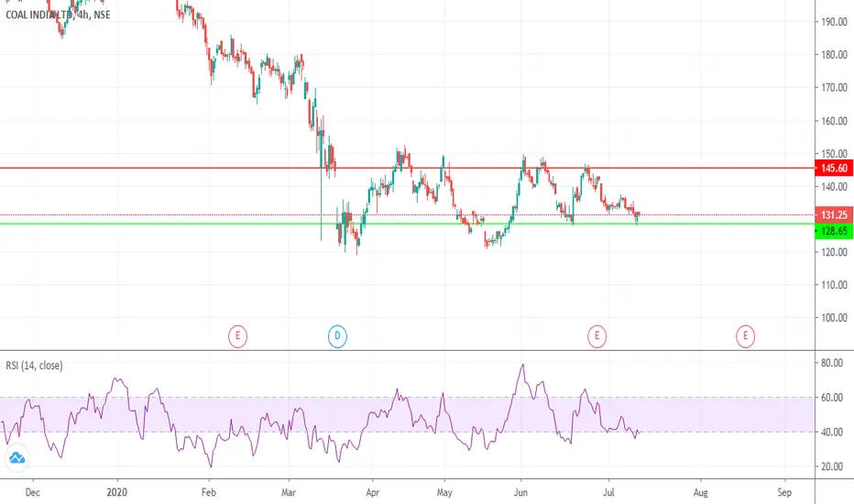Screen dimensions: 854x504
Task: Click the RSI 60.00 axis label
Action: [x=832, y=397]
